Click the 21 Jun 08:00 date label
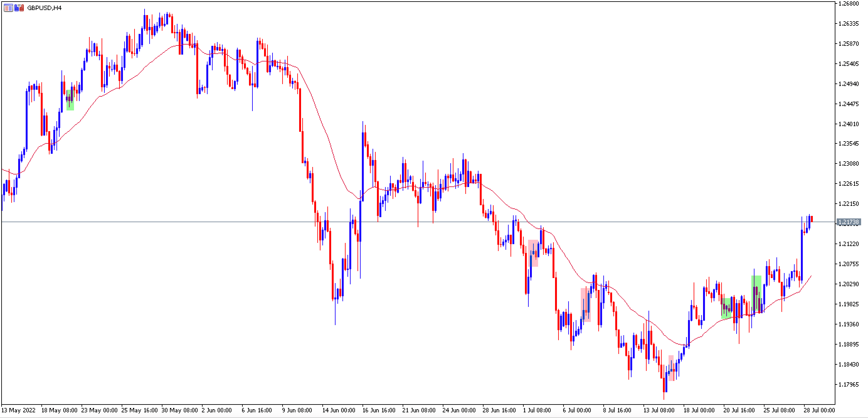The width and height of the screenshot is (868, 418). tap(419, 410)
